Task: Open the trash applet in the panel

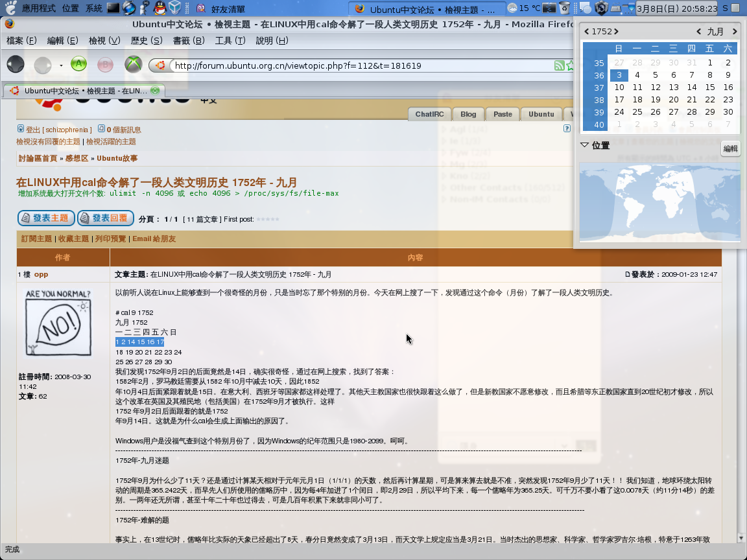Action: [564, 8]
